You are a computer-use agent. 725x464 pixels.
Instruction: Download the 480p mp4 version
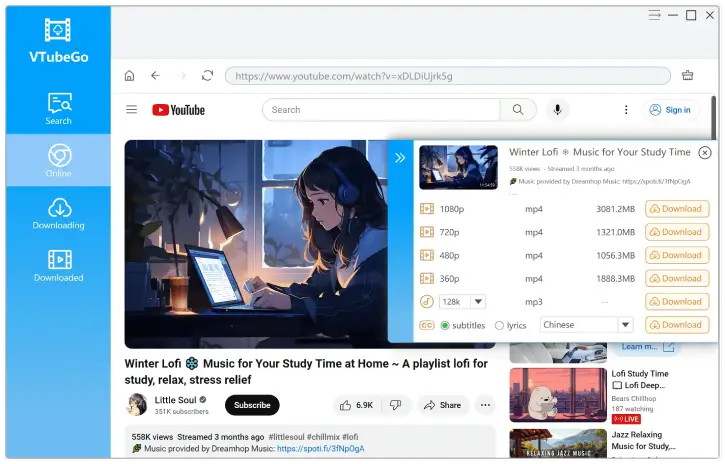[x=677, y=255]
